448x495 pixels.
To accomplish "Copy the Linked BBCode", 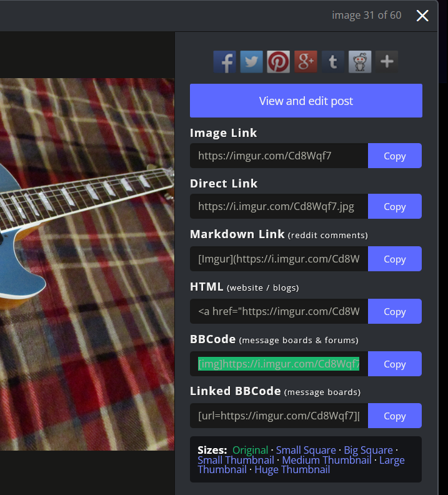I will click(395, 416).
